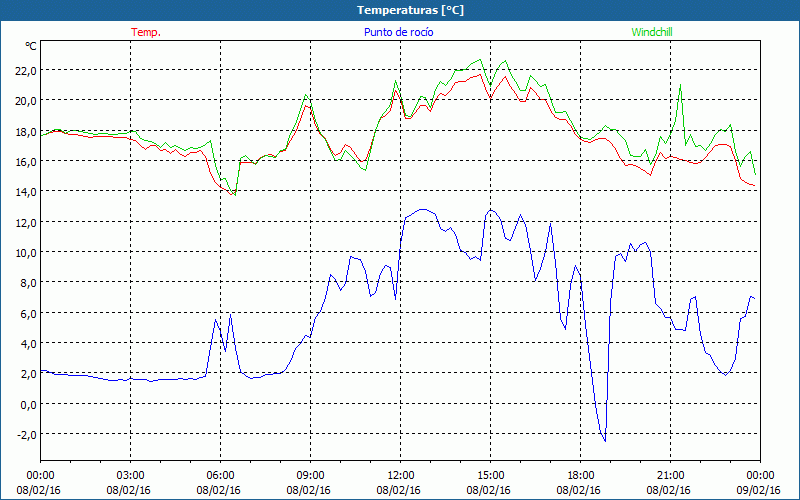Image resolution: width=800 pixels, height=500 pixels.
Task: Click the 06:00 time axis label
Action: [220, 476]
